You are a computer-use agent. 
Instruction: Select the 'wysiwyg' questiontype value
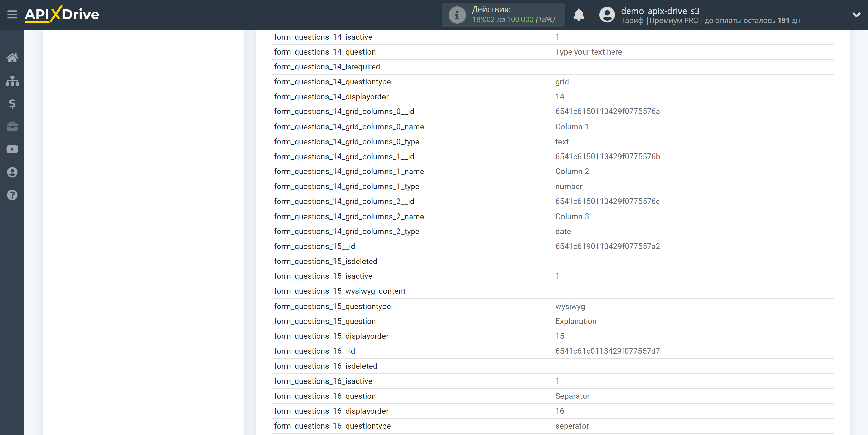(x=570, y=306)
